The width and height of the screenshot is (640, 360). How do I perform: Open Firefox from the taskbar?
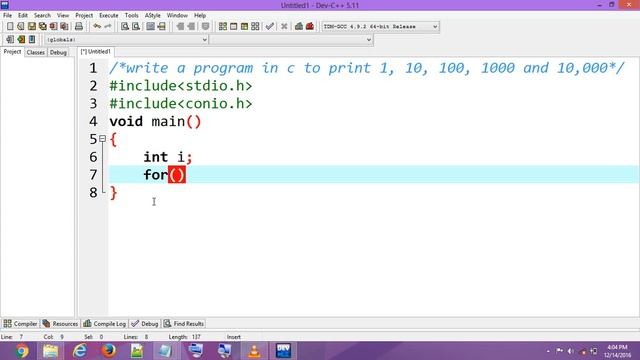pos(109,351)
